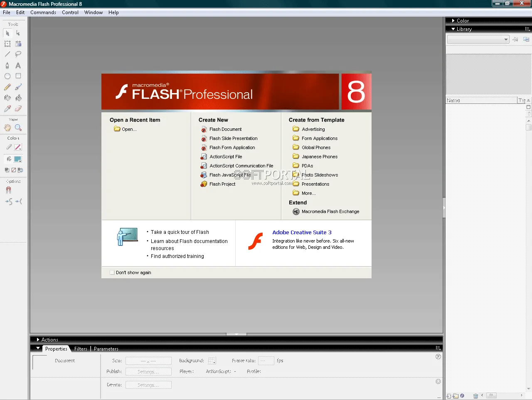
Task: Select the Paint Bucket tool
Action: [18, 98]
